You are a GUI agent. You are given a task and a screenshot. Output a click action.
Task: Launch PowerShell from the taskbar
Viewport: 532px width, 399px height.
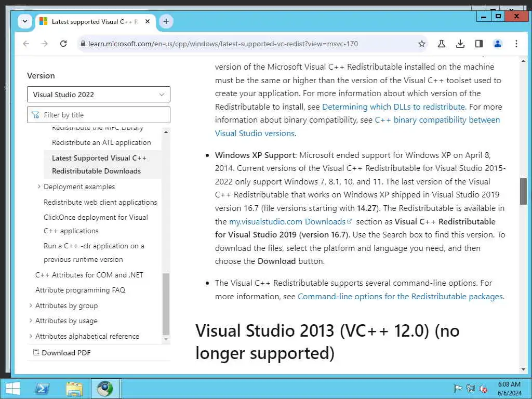pos(43,389)
